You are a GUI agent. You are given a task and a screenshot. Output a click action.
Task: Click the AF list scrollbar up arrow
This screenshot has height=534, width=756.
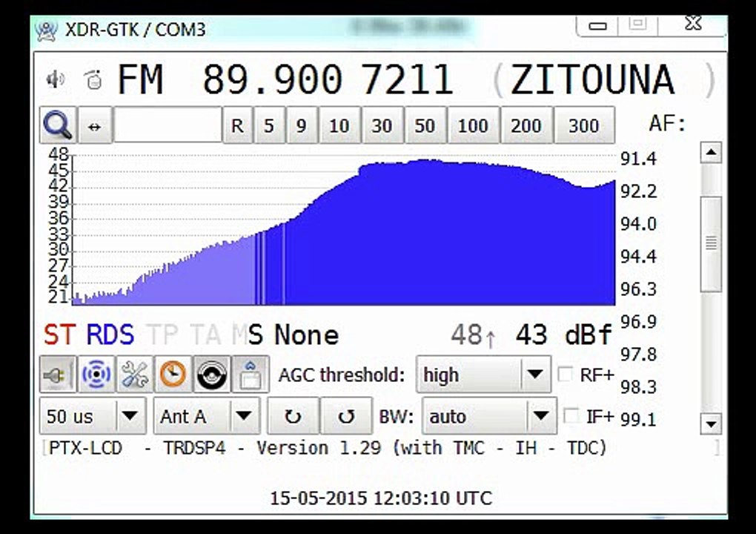[712, 153]
